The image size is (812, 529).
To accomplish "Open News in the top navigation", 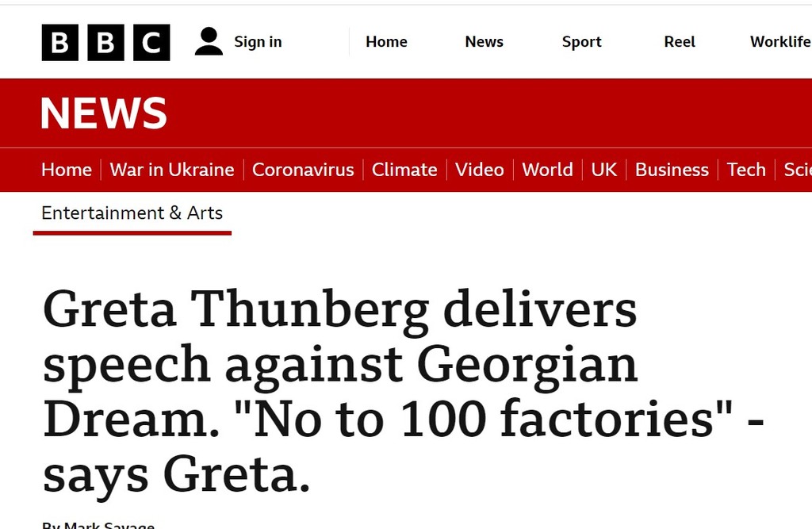I will click(485, 41).
